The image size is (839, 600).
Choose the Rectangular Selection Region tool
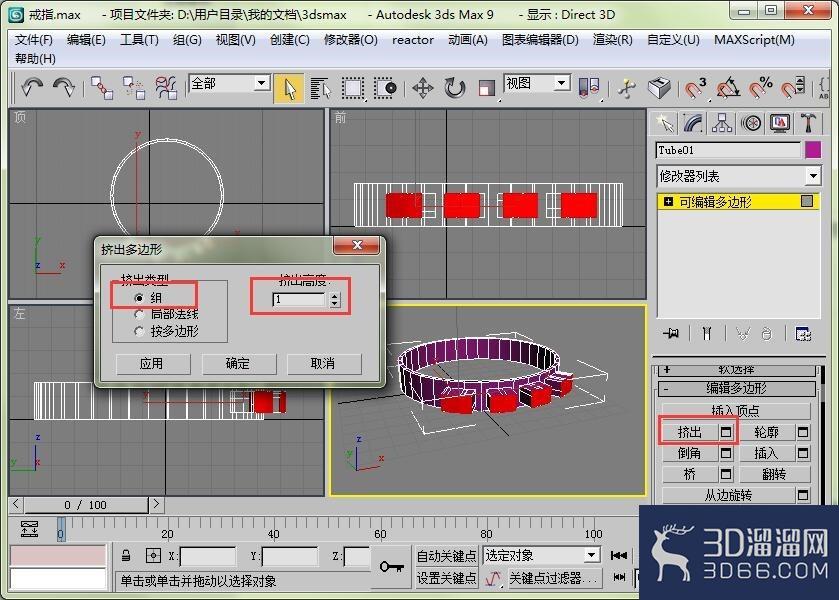(x=353, y=88)
